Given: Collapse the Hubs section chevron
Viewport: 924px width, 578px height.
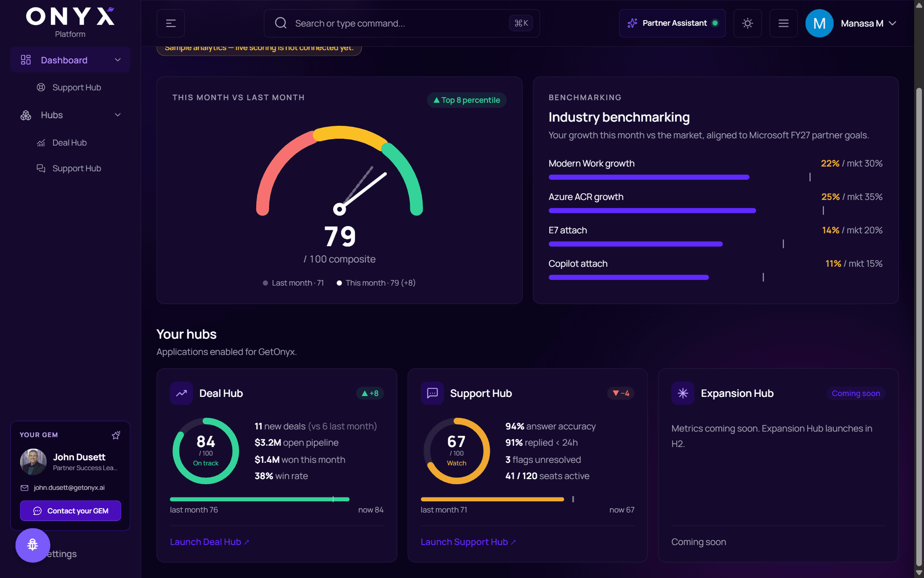Looking at the screenshot, I should (118, 115).
